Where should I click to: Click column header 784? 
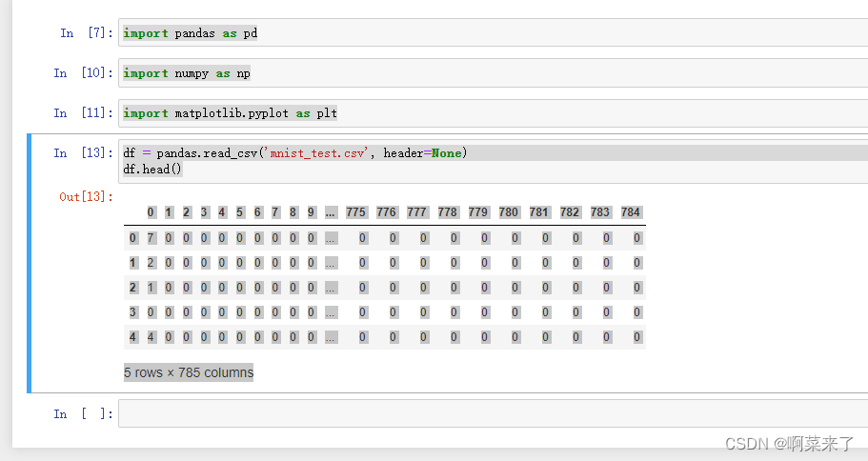[631, 212]
